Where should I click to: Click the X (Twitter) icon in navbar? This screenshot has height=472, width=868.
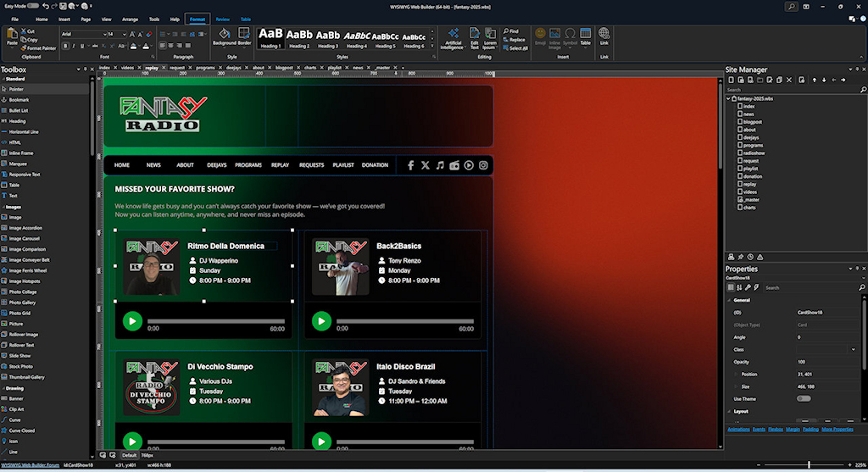(426, 165)
